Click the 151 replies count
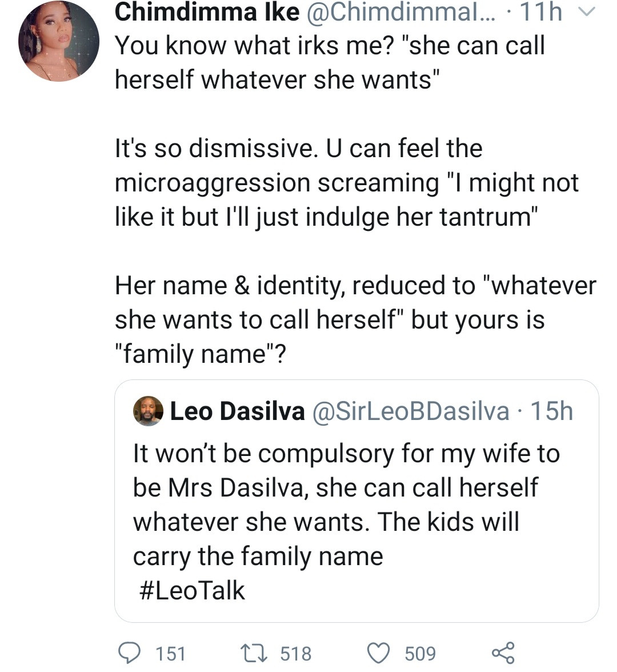The width and height of the screenshot is (617, 672). tap(170, 653)
